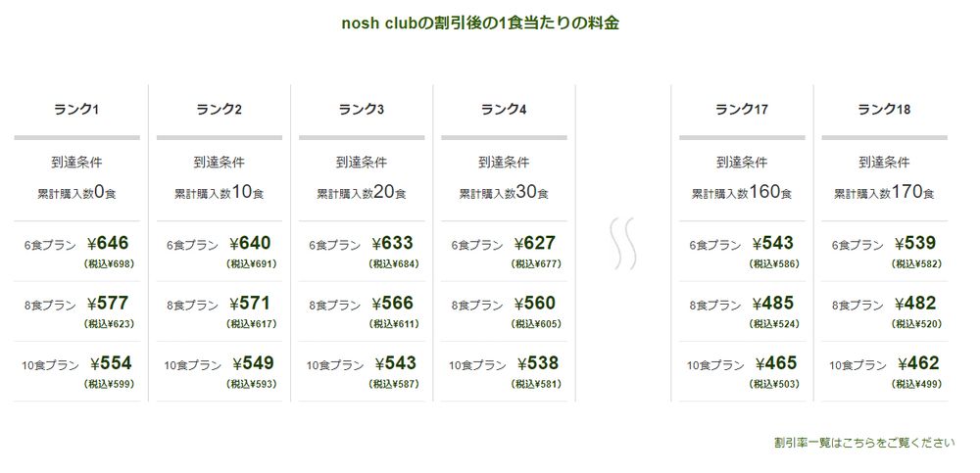Open the 割引率一覧はこちらをご覧ください link
This screenshot has width=980, height=473.
click(864, 443)
